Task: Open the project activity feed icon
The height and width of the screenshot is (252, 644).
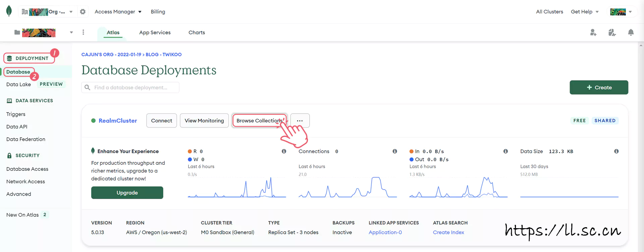Action: (x=612, y=32)
